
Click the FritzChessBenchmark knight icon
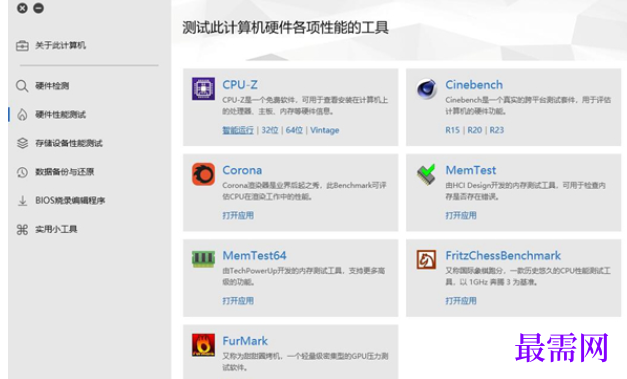(426, 259)
